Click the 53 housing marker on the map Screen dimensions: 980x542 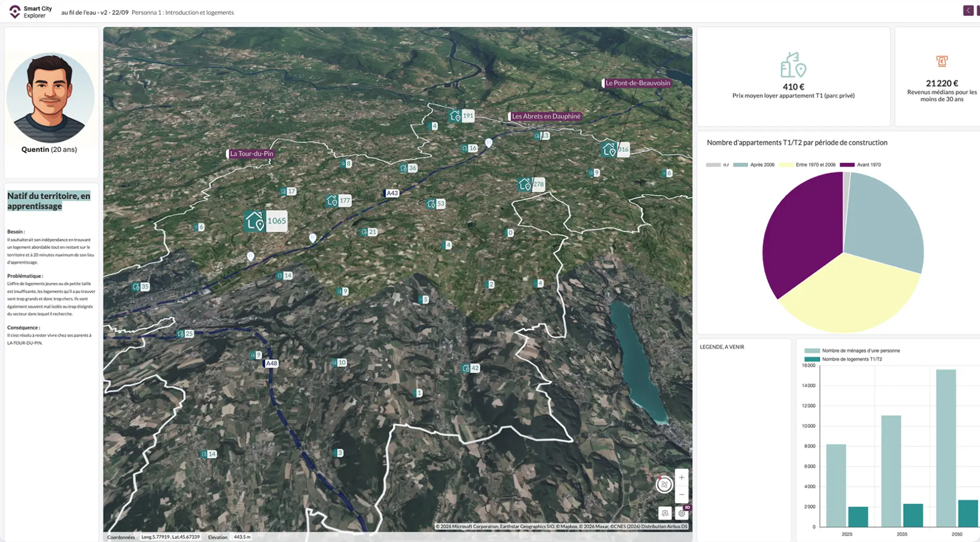[436, 204]
